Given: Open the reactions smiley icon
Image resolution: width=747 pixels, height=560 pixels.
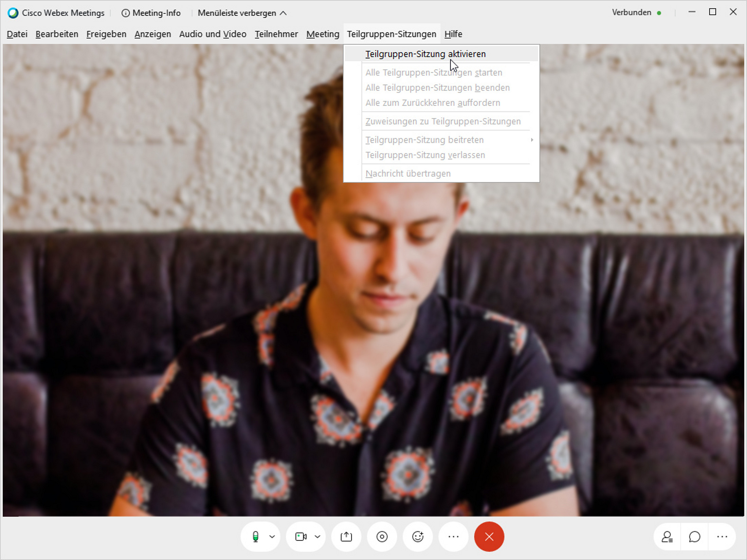Looking at the screenshot, I should pyautogui.click(x=418, y=537).
